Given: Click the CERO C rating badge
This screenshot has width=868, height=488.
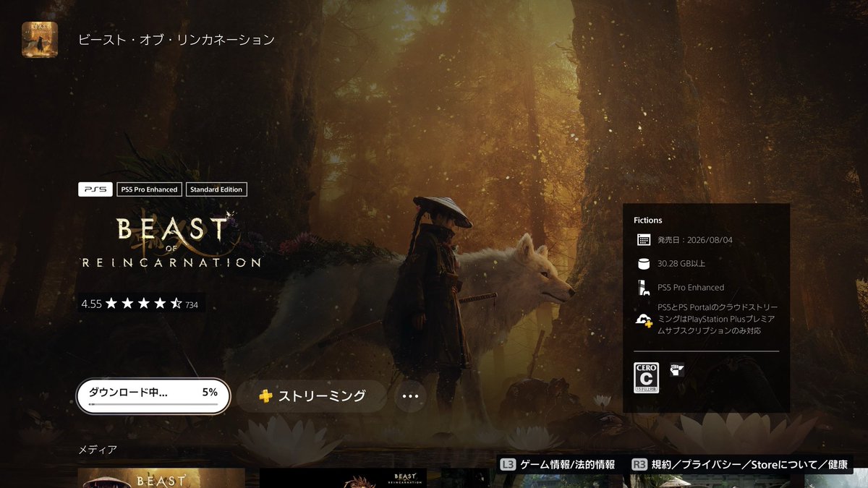Looking at the screenshot, I should (x=646, y=377).
